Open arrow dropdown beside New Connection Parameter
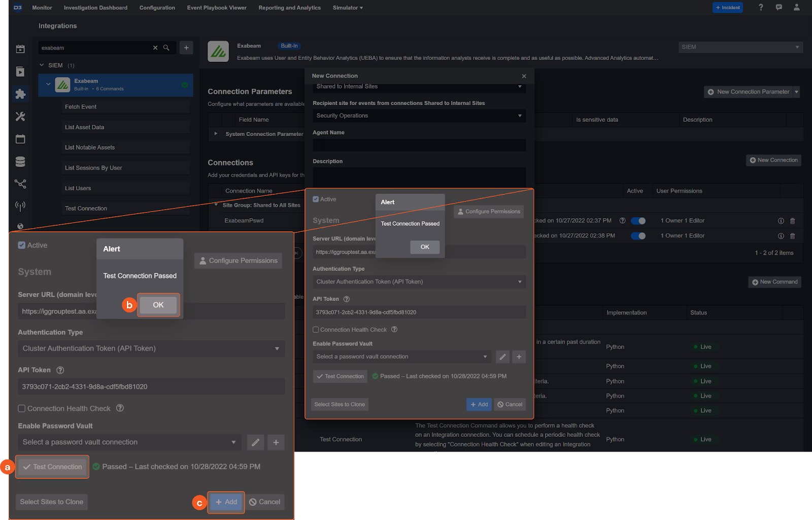 tap(796, 92)
